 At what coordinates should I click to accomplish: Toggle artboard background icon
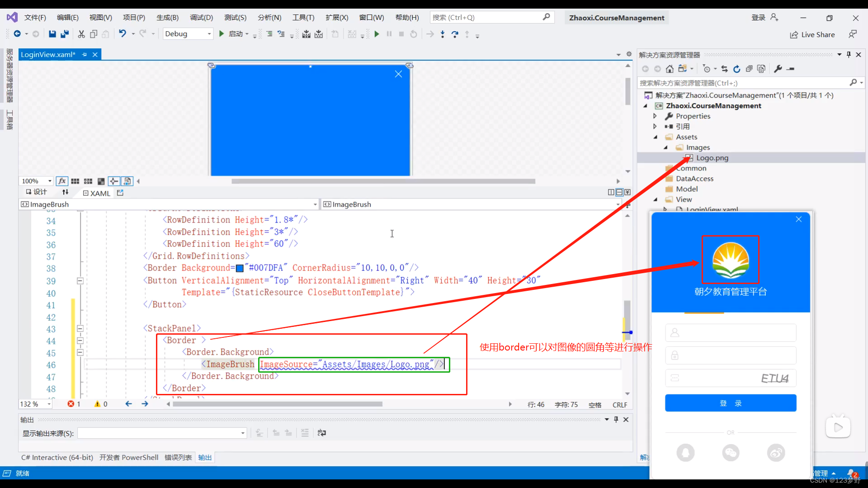pyautogui.click(x=101, y=181)
